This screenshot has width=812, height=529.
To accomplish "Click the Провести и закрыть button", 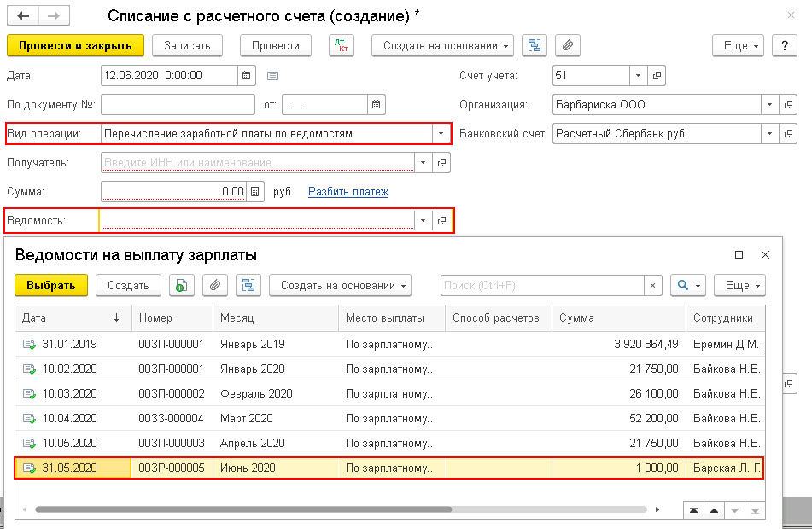I will pyautogui.click(x=76, y=45).
